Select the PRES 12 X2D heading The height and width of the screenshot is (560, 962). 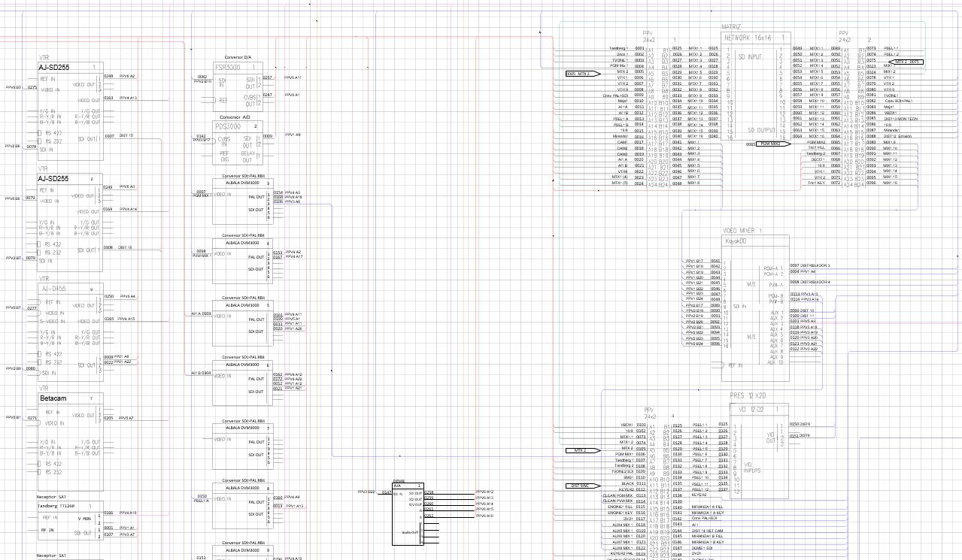click(748, 396)
